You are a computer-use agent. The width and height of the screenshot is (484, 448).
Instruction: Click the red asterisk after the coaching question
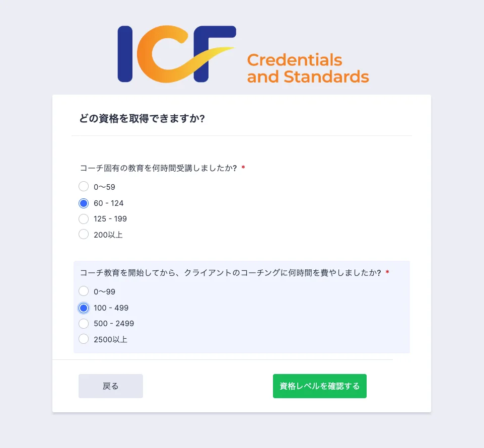387,273
